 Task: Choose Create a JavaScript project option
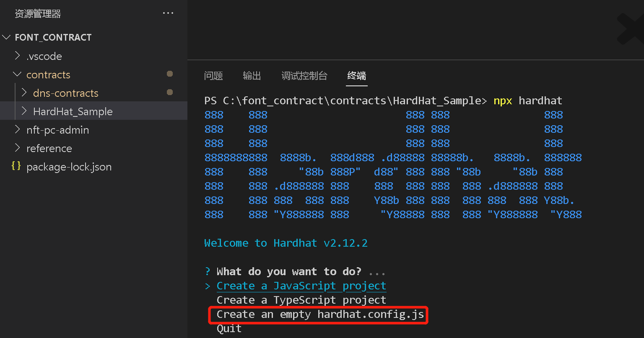point(301,286)
